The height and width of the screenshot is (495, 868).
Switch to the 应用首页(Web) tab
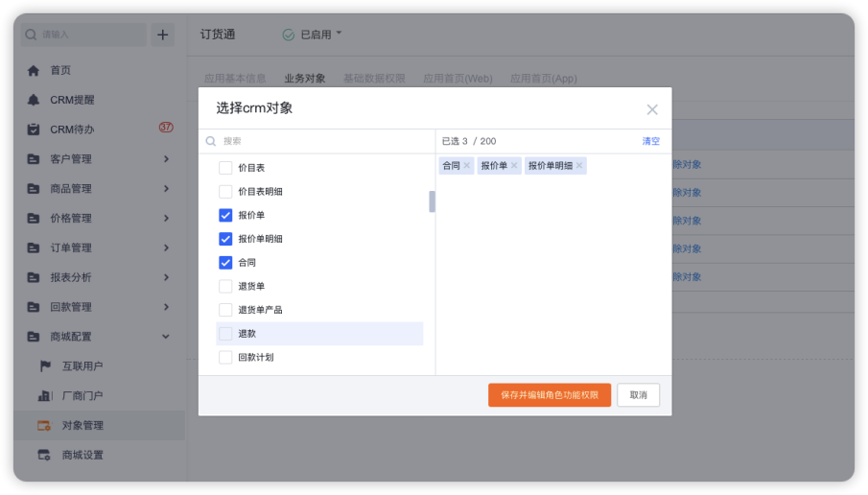point(457,79)
